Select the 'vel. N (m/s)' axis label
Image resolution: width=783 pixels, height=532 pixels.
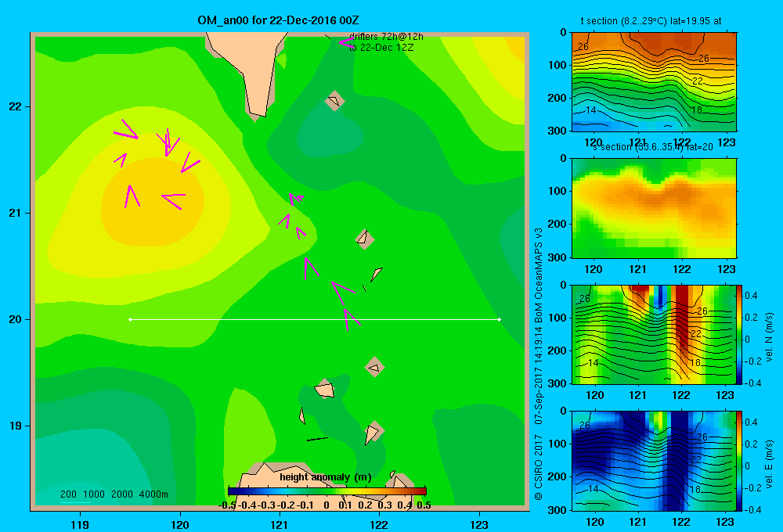click(769, 337)
